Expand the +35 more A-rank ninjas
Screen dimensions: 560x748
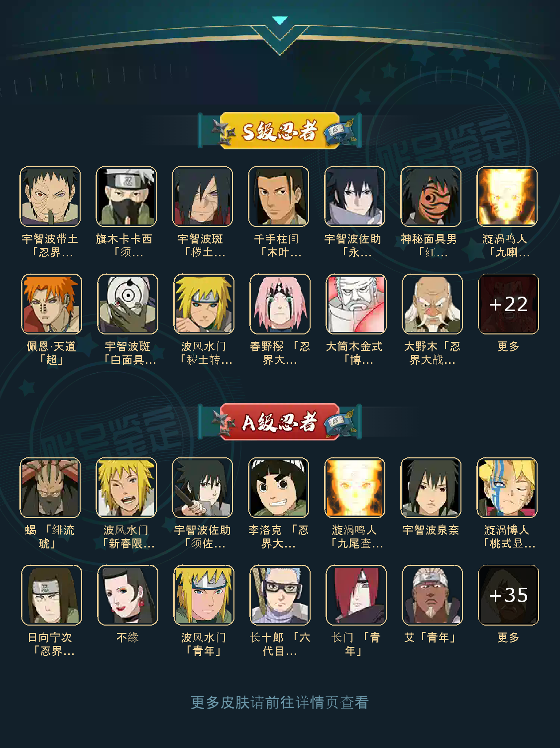(x=509, y=595)
